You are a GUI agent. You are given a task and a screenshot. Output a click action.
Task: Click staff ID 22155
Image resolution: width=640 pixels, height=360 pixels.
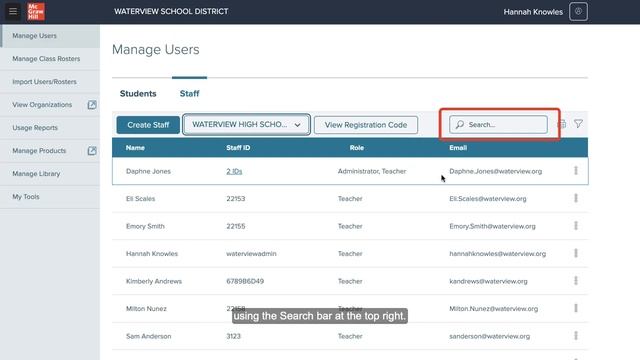[x=236, y=226]
